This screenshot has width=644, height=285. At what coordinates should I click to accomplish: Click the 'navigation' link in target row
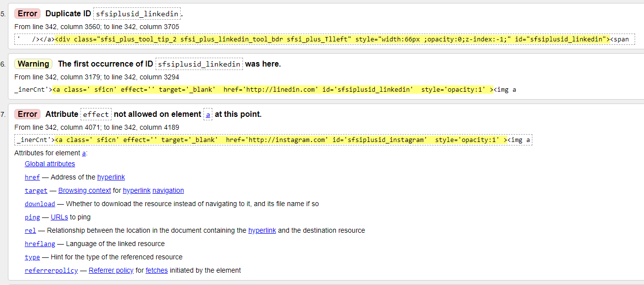[x=168, y=190]
